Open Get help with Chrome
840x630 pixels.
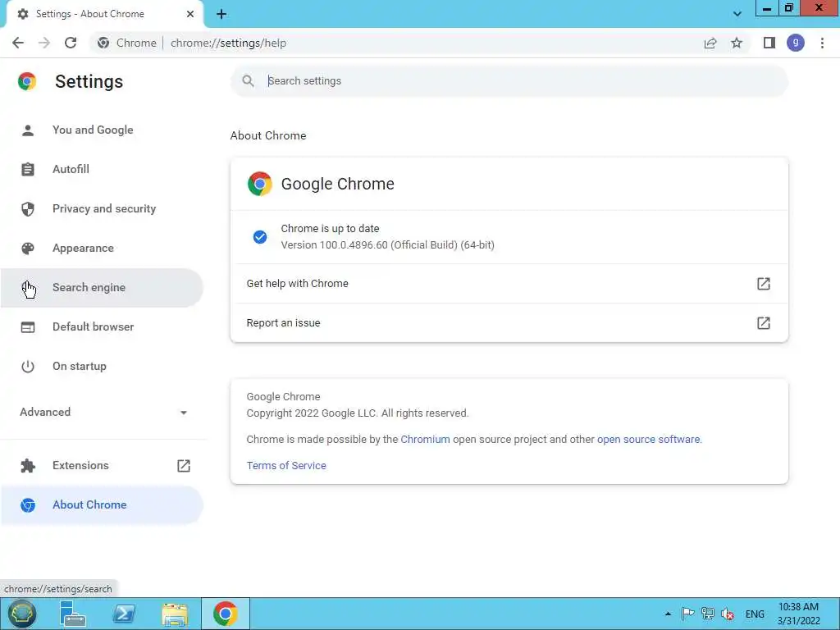(509, 283)
